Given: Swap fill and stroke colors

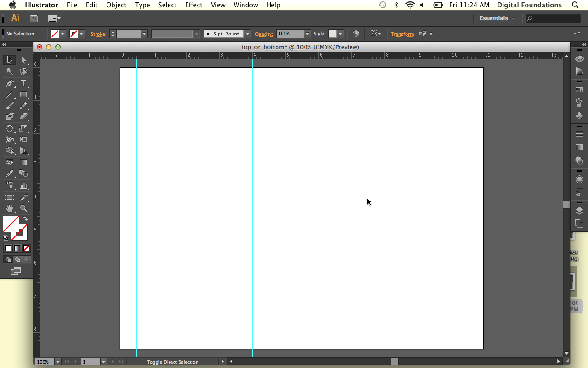Looking at the screenshot, I should 26,218.
